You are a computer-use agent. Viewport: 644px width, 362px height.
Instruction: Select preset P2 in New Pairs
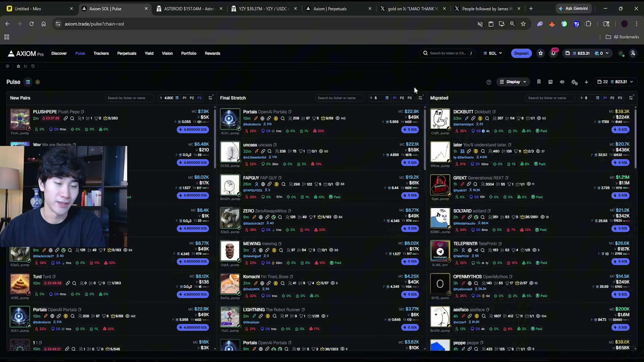click(x=192, y=98)
